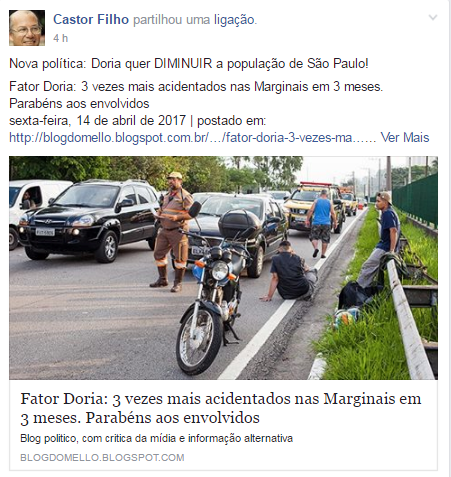This screenshot has height=477, width=451.
Task: Click the 'Nova política: Doria quer DIMINUIR' post line
Action: (189, 63)
